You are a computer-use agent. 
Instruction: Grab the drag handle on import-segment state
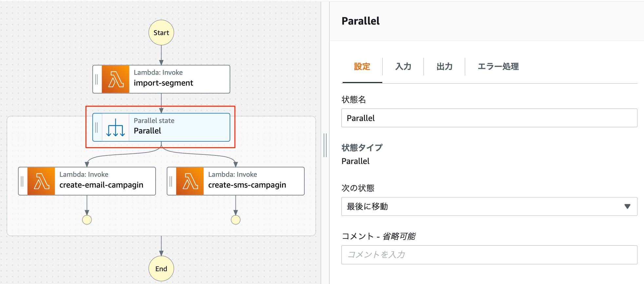97,79
